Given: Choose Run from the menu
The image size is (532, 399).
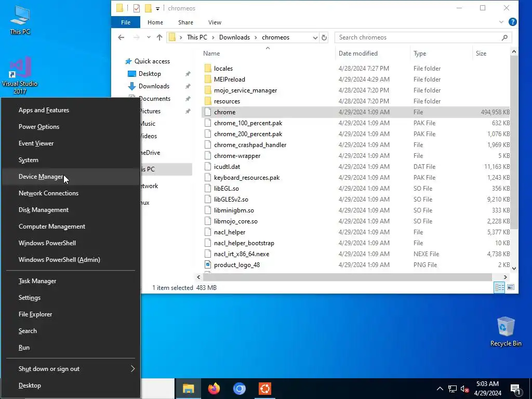Looking at the screenshot, I should 70,348.
